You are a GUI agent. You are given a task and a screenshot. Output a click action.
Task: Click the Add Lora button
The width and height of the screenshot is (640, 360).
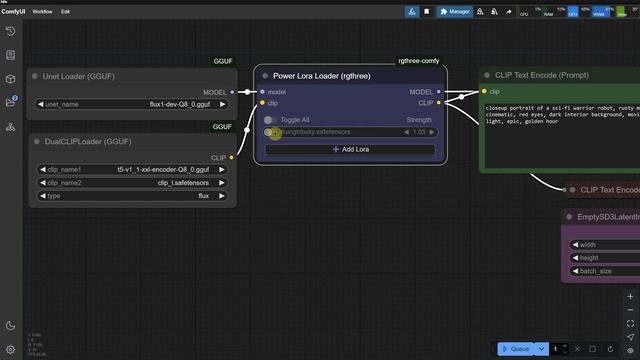[350, 149]
